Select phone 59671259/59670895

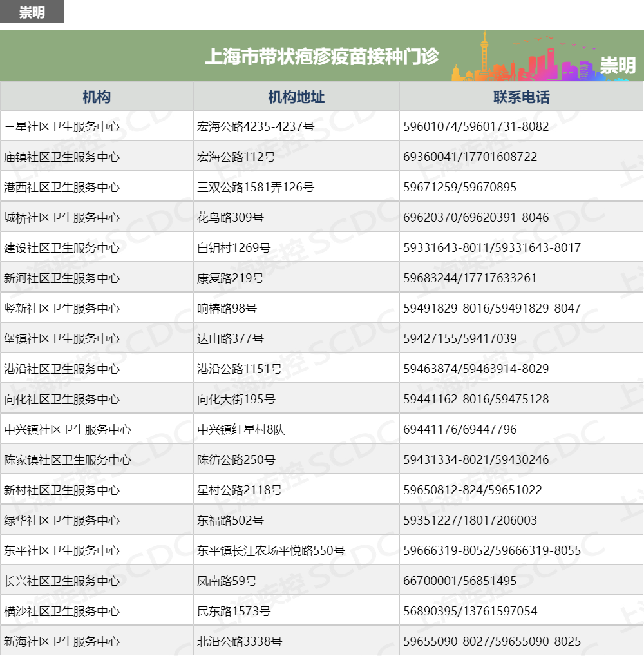coord(460,187)
